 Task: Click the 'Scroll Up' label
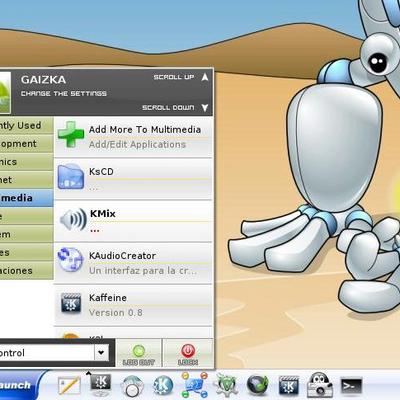click(174, 77)
